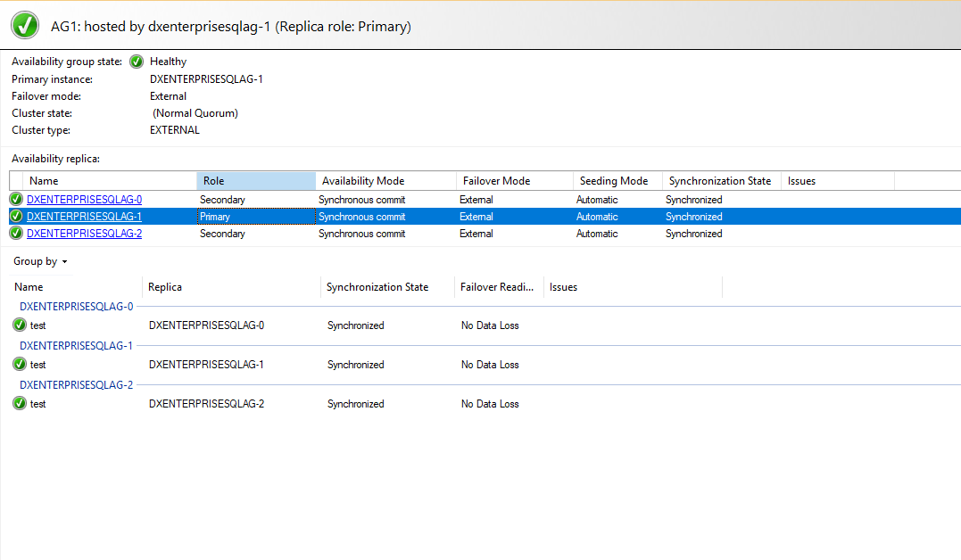Sort replicas by the Role column header
Image resolution: width=961 pixels, height=560 pixels.
tap(255, 181)
